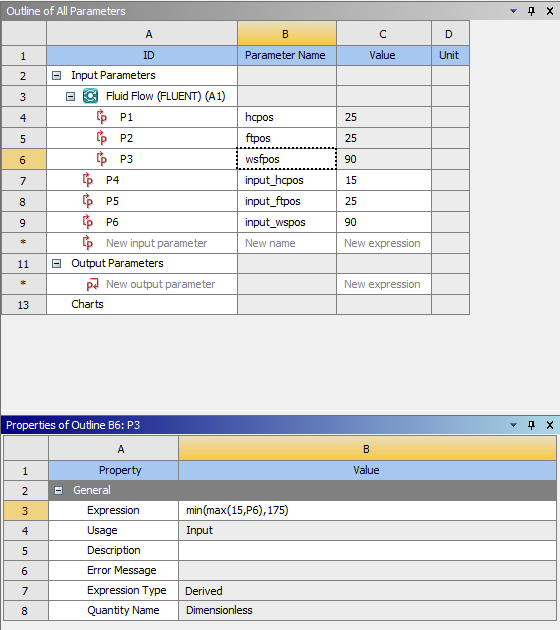Click the Unit column header
The width and height of the screenshot is (560, 630).
[x=450, y=55]
